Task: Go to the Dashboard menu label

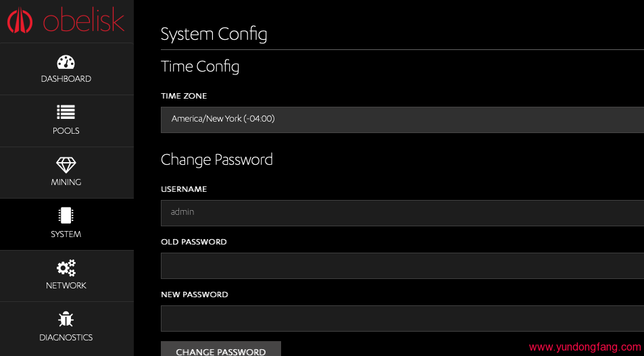Action: (66, 79)
